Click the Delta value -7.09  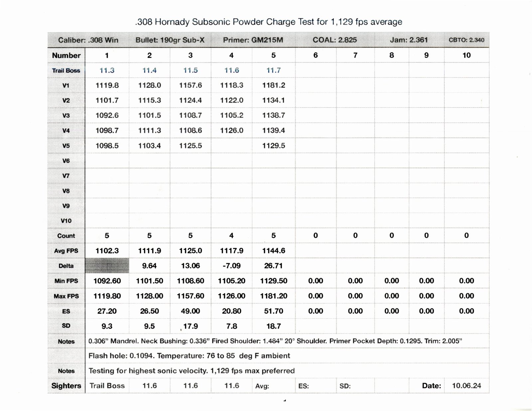231,266
